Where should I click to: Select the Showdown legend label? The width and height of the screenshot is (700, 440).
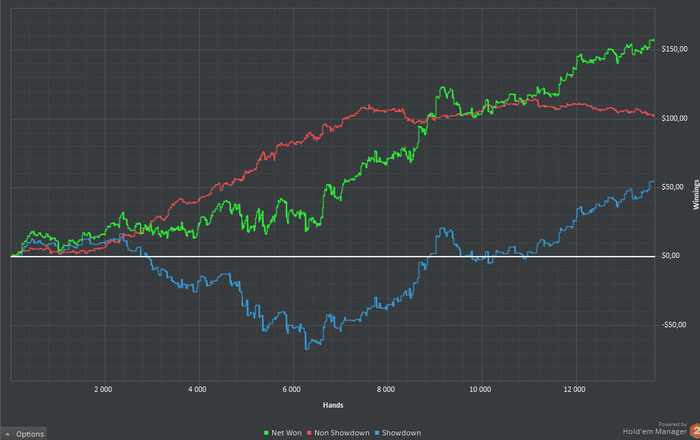pos(401,433)
